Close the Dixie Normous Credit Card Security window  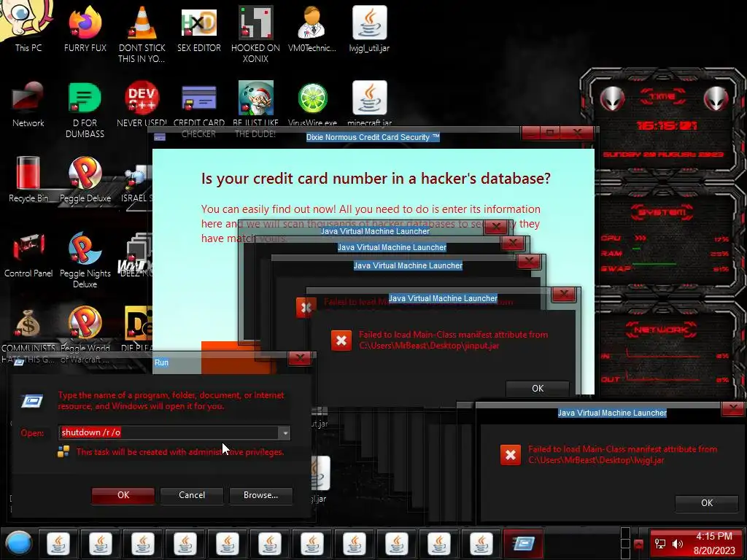coord(578,133)
